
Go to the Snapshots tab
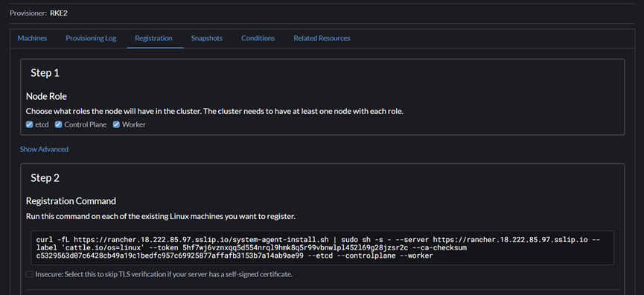coord(206,38)
